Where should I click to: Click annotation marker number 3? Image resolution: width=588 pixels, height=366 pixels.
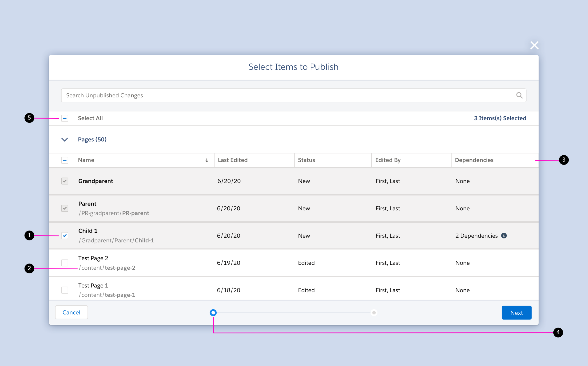(564, 160)
